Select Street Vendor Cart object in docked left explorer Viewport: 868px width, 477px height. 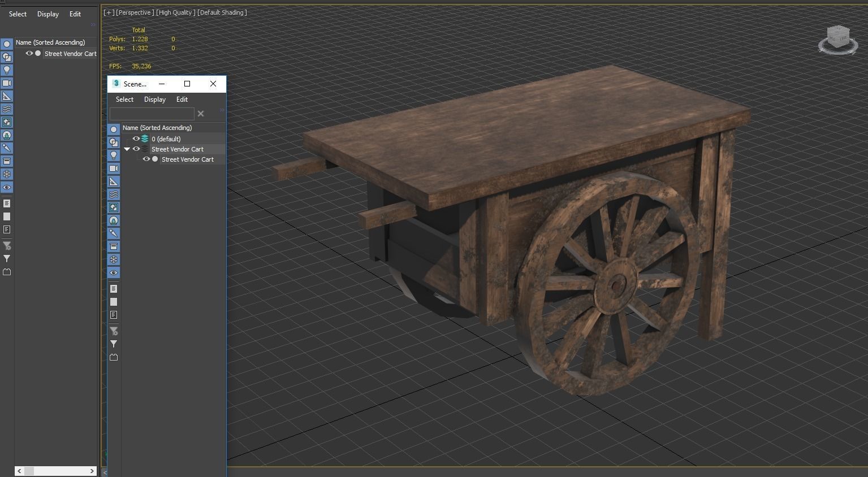[x=71, y=54]
